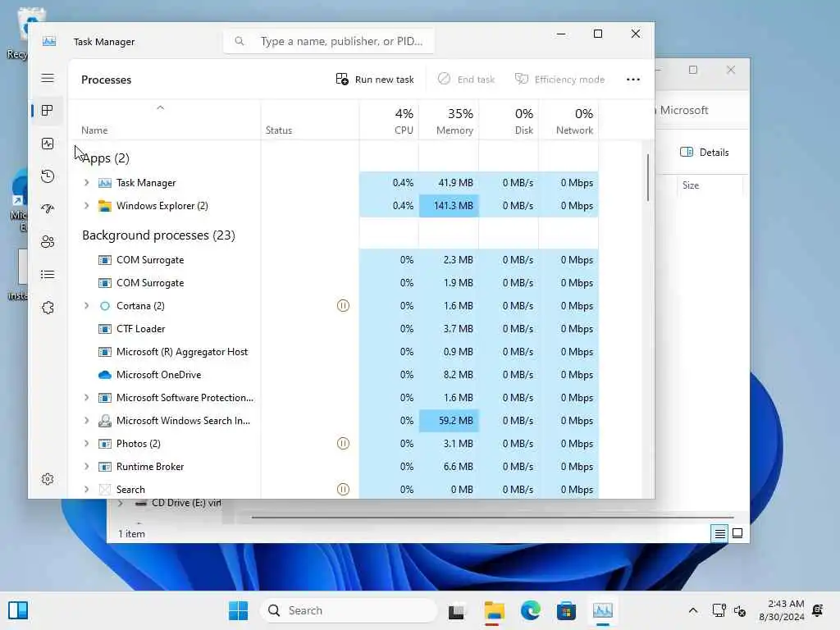Open the Services puzzle icon in the sidebar
This screenshot has height=630, width=840.
48,308
